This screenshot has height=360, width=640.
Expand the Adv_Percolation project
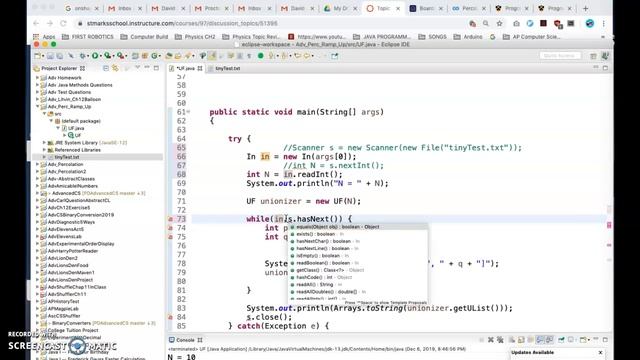pyautogui.click(x=38, y=164)
